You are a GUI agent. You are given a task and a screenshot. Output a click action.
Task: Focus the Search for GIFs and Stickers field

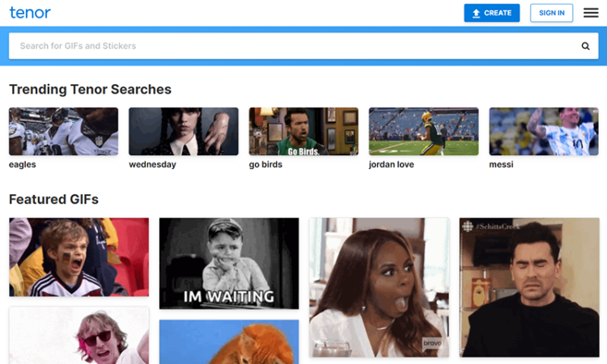coord(303,46)
